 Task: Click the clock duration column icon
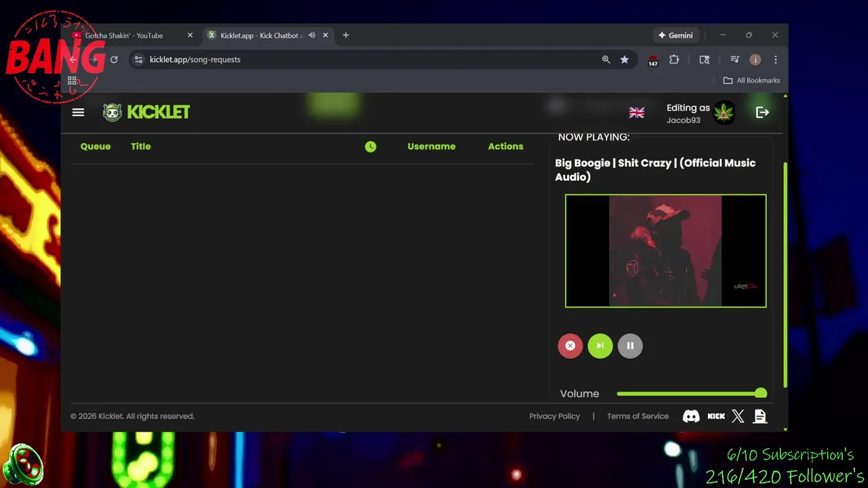point(370,146)
